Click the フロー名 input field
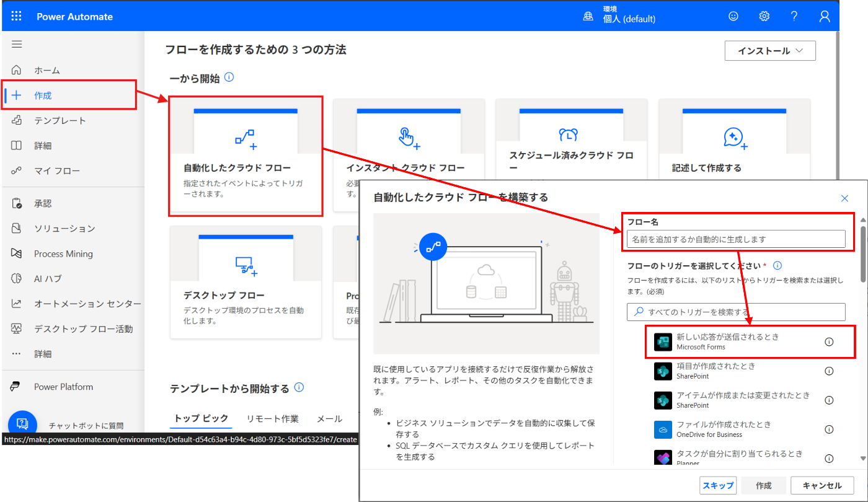Screen dimensions: 868x502 [736, 239]
